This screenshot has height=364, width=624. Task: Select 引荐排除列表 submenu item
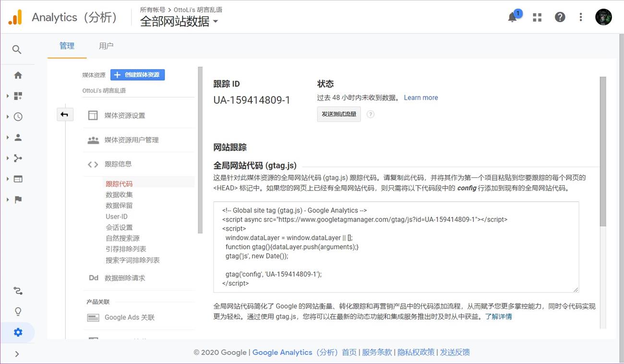tap(126, 249)
